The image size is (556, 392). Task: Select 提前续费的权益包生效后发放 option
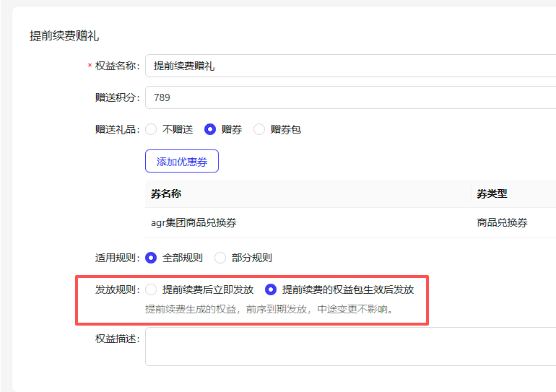pos(271,289)
